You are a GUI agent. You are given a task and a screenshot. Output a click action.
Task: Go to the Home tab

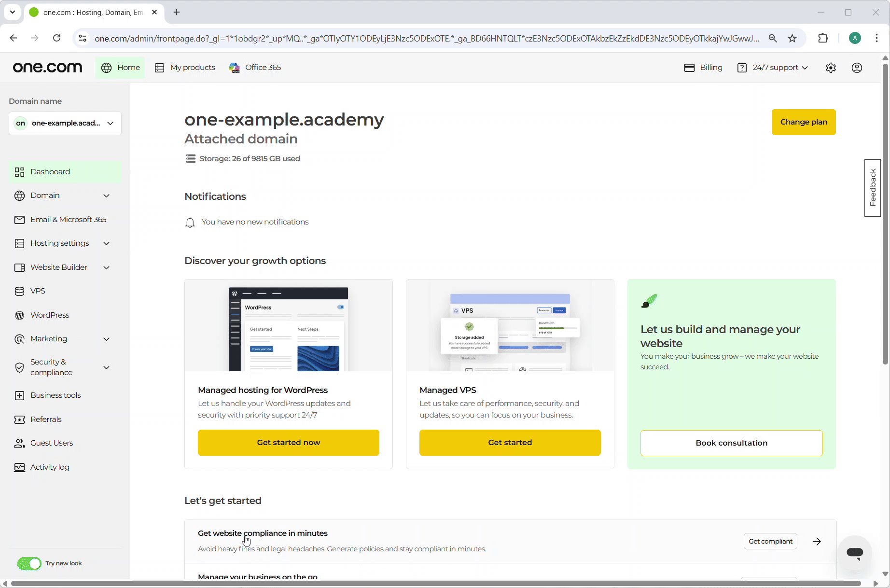(121, 68)
